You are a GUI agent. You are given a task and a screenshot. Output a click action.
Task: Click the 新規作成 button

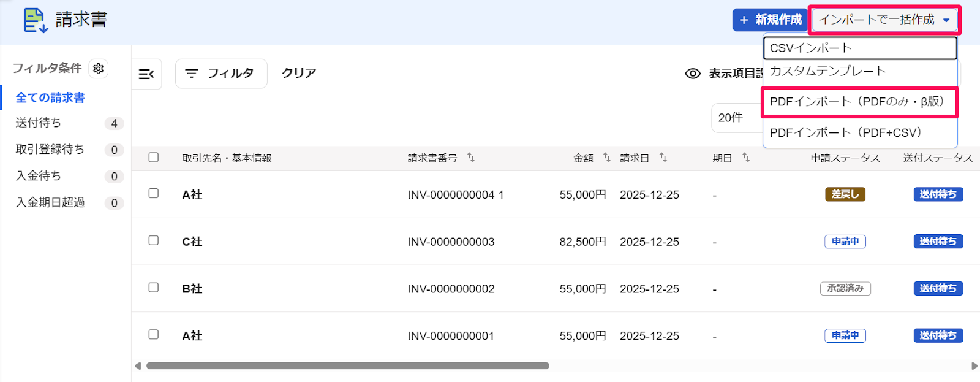click(771, 20)
